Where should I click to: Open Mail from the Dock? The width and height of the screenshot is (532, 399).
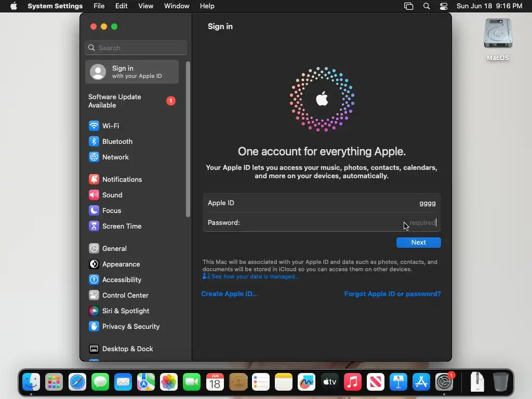[123, 382]
